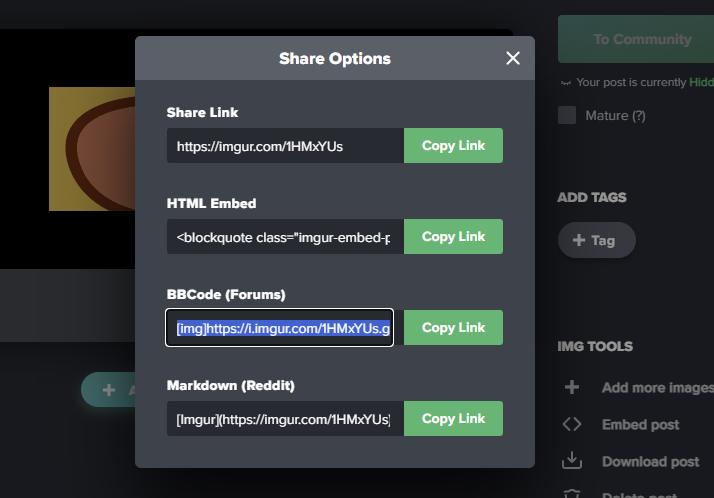
Task: Click the IMG TOOLS heading
Action: pos(595,346)
